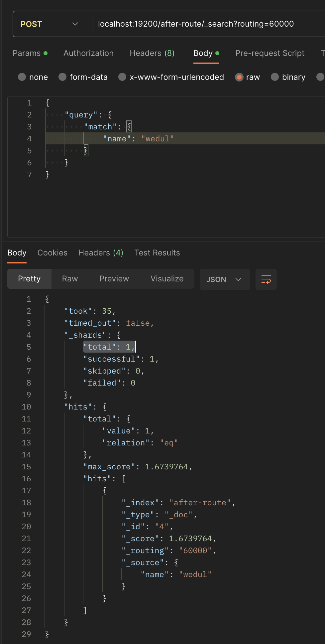Click the "successful": 1 response line

pos(121,359)
